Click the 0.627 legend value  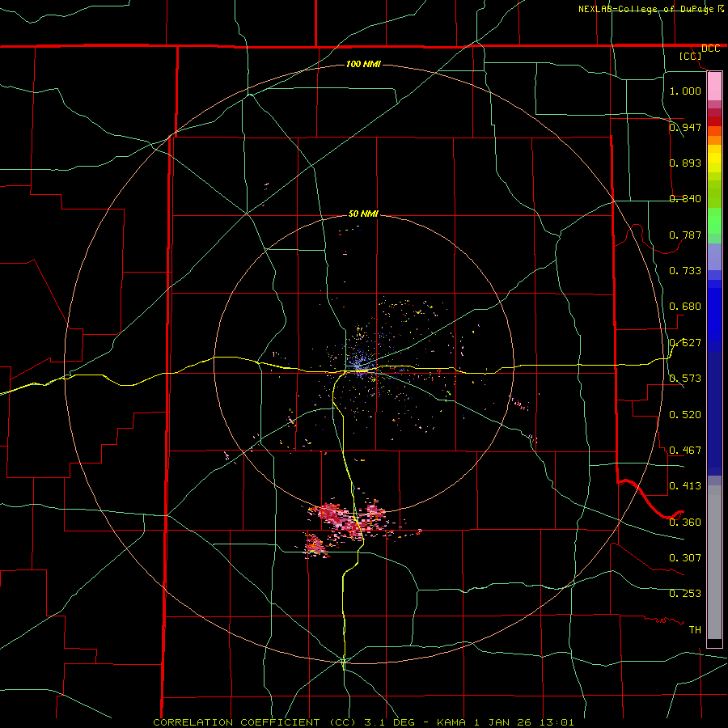(685, 343)
